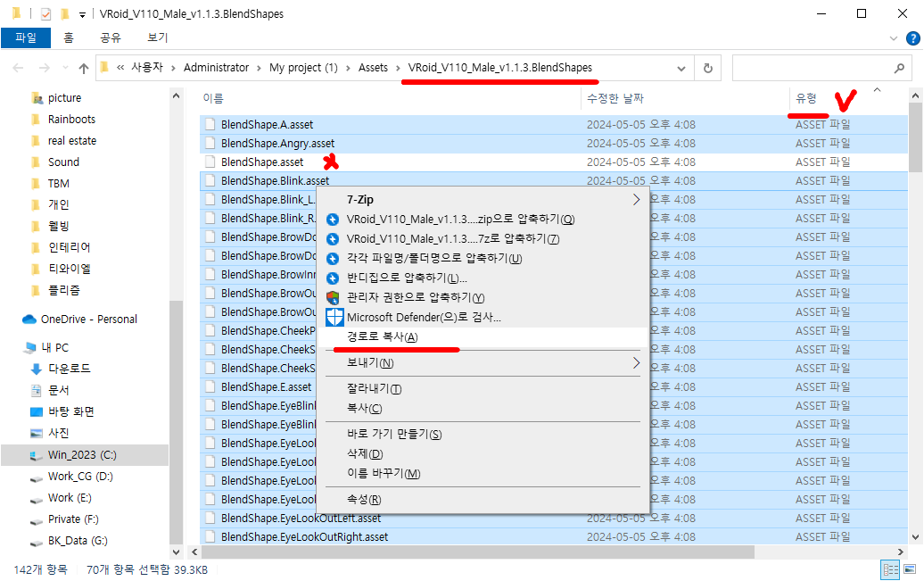
Task: Choose 복사(C) in context menu
Action: 483,408
